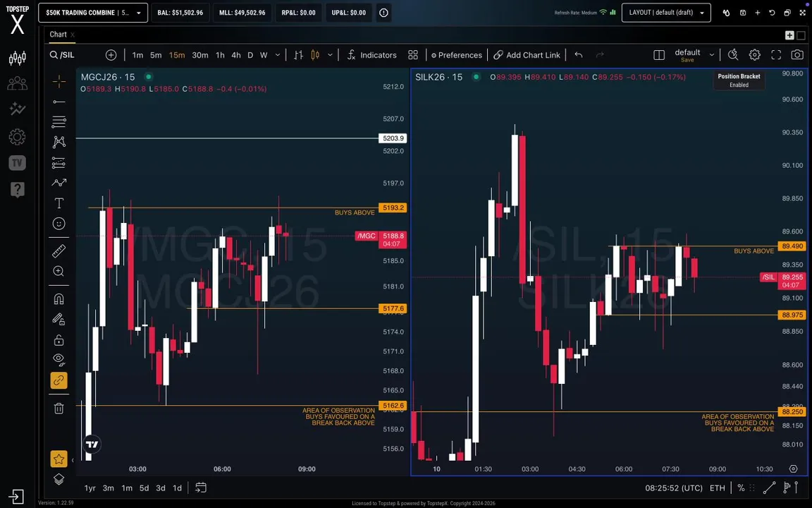Image resolution: width=812 pixels, height=508 pixels.
Task: Open the indicator templates grid icon
Action: (x=413, y=55)
